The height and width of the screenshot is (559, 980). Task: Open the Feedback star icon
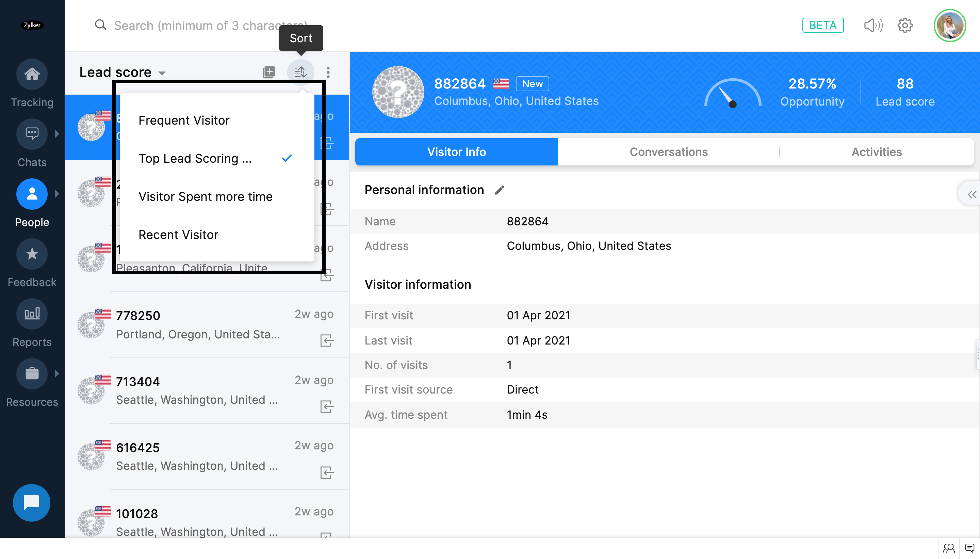click(32, 254)
